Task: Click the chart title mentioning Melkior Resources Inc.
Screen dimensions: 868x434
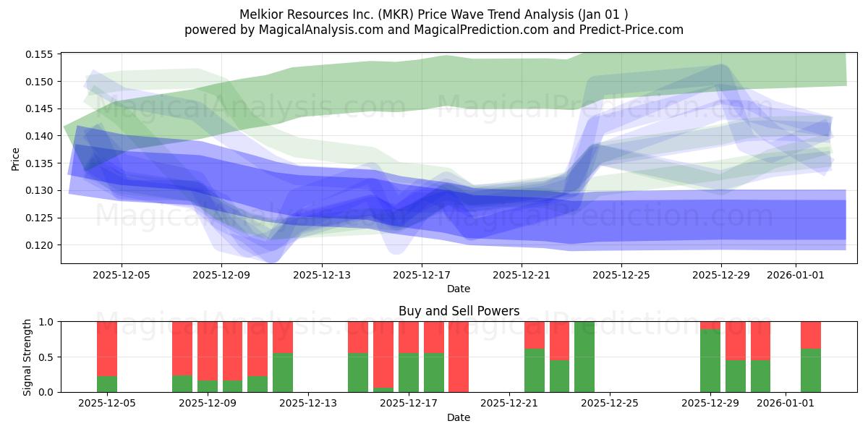Action: click(434, 14)
